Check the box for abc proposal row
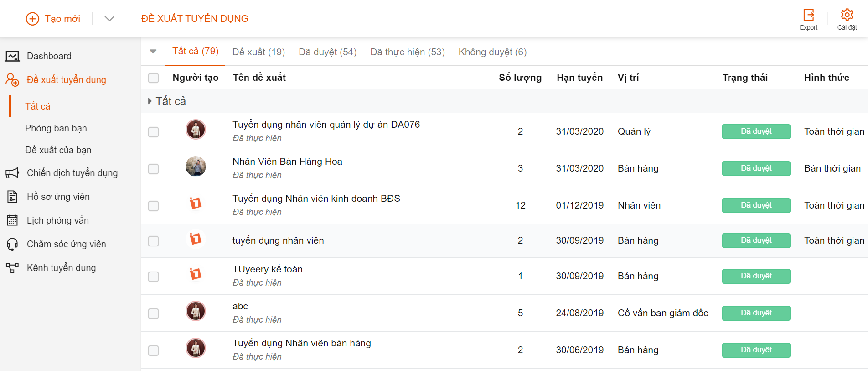The image size is (868, 371). (154, 314)
